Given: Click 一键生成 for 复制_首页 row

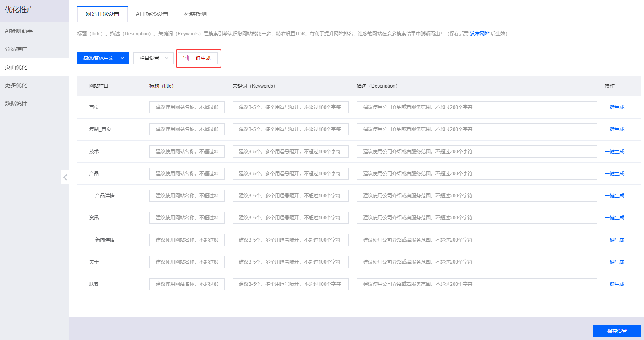Looking at the screenshot, I should point(615,129).
